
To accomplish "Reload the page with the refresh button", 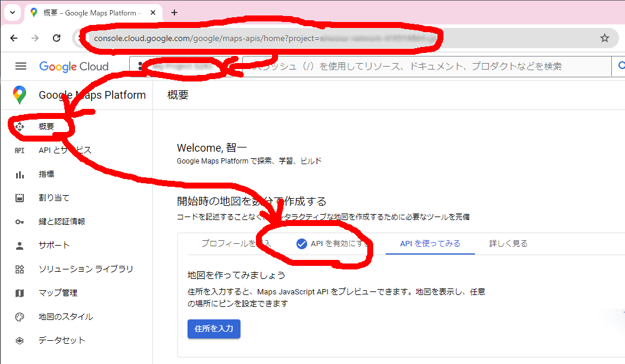I will pos(57,38).
